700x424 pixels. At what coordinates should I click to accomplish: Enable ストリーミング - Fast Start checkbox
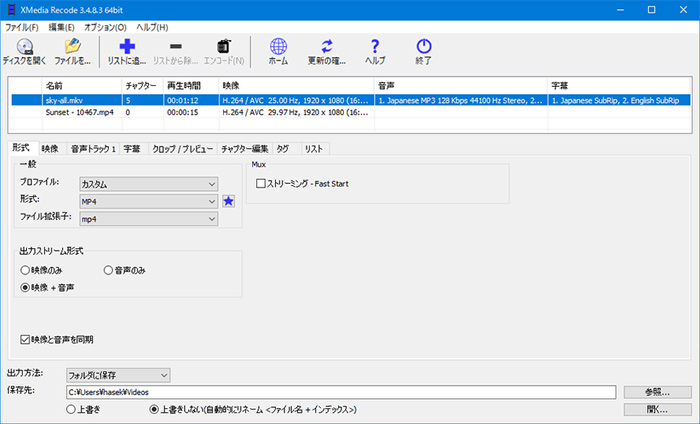click(x=261, y=183)
